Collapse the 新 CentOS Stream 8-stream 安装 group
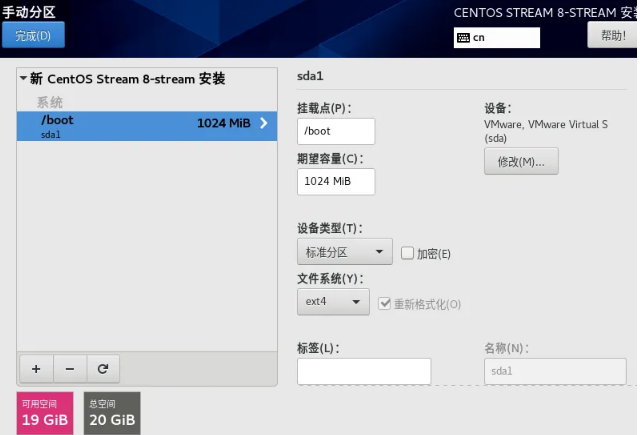Viewport: 640px width, 435px height. tap(23, 78)
